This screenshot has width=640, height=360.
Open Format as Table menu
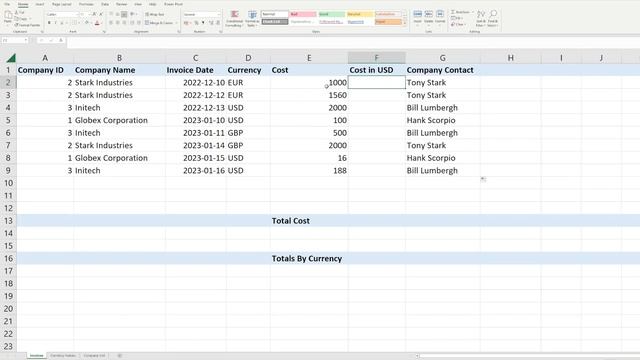[x=252, y=19]
